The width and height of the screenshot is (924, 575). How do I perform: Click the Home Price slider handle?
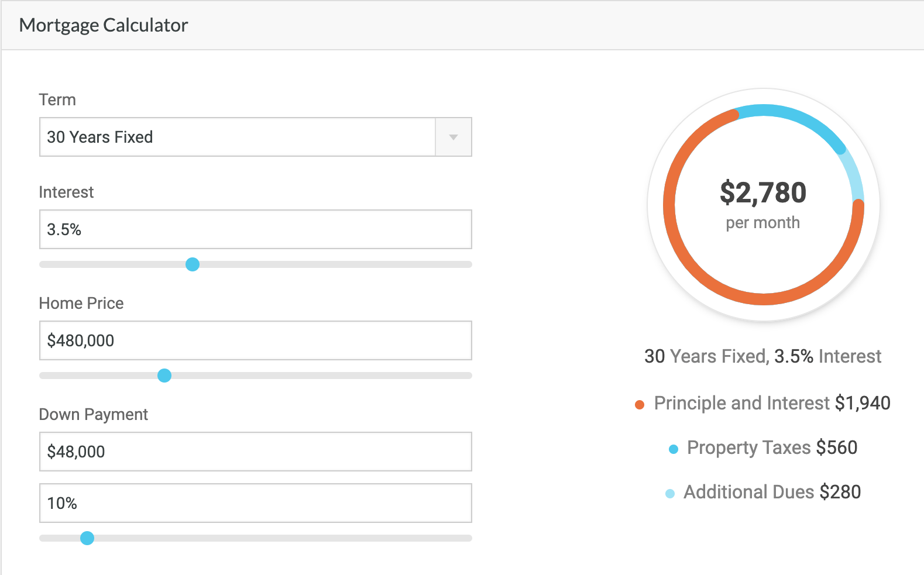[164, 376]
